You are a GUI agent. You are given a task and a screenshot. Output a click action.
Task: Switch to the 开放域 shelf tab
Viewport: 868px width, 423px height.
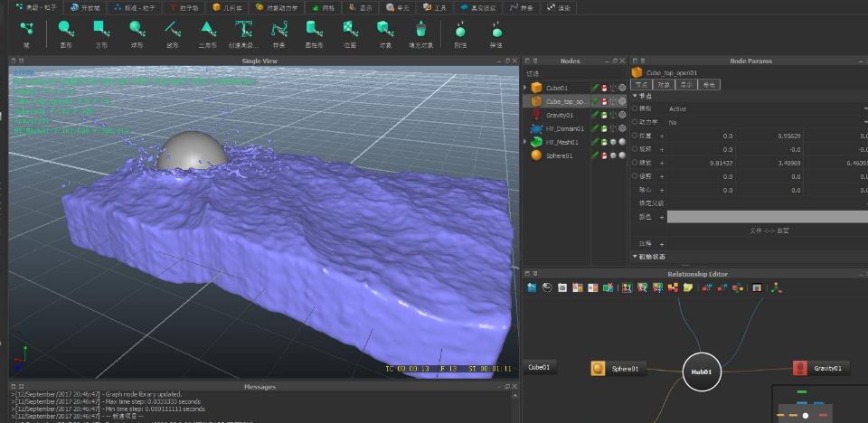point(86,8)
